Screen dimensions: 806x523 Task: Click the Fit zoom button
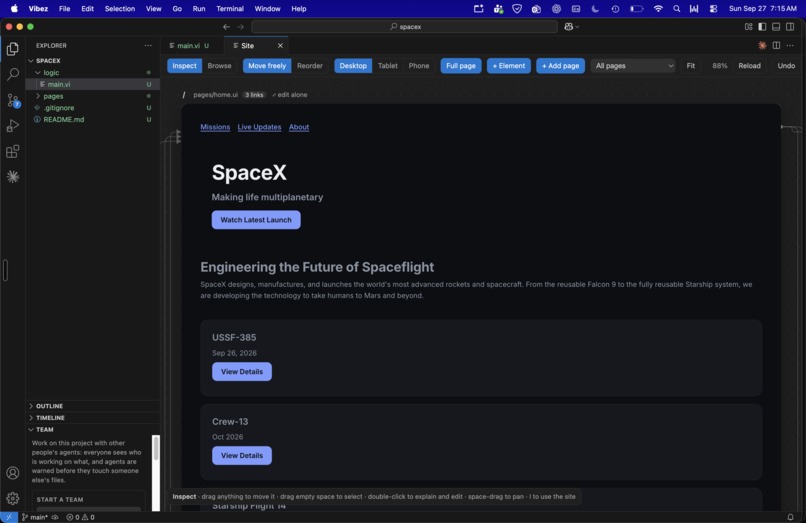coord(690,66)
